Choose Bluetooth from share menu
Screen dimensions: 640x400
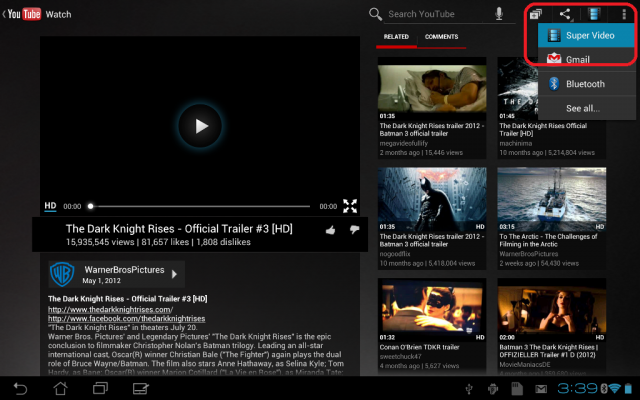click(x=586, y=84)
